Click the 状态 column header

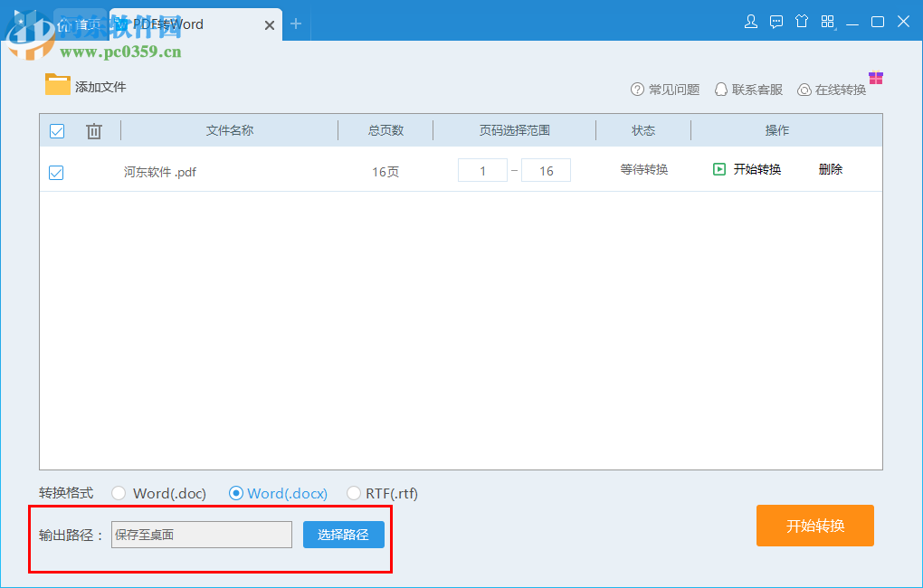click(x=643, y=130)
